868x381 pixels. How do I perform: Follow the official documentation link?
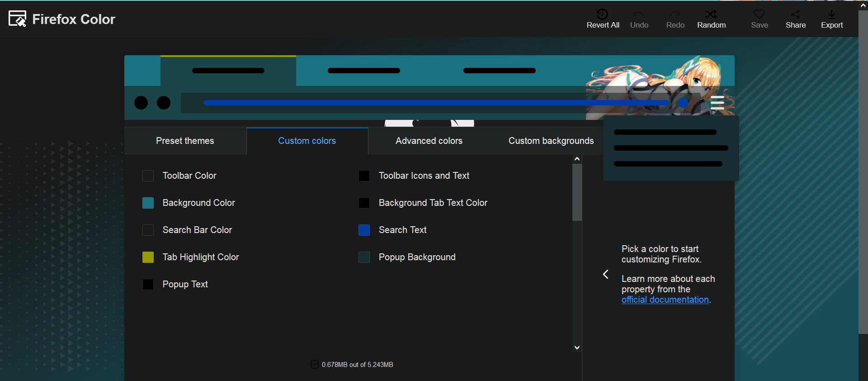[665, 300]
